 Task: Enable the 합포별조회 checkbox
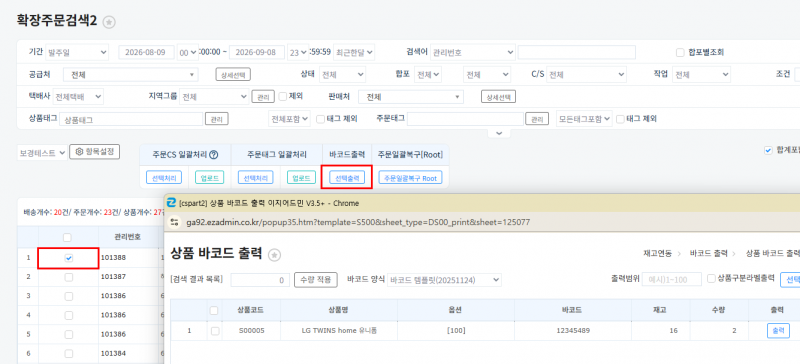[x=680, y=52]
